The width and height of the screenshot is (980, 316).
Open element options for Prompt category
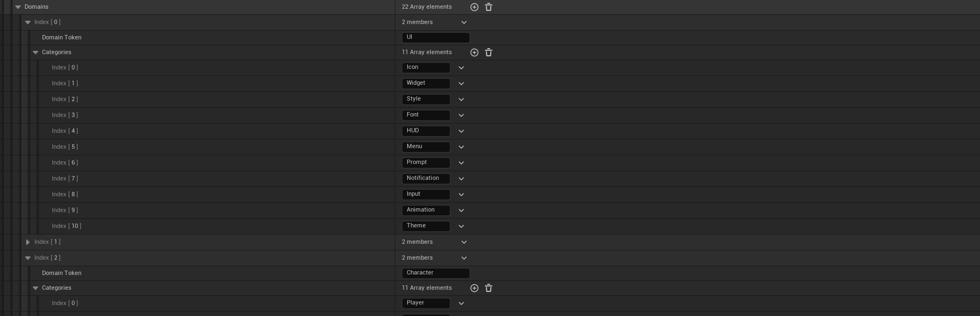tap(461, 163)
